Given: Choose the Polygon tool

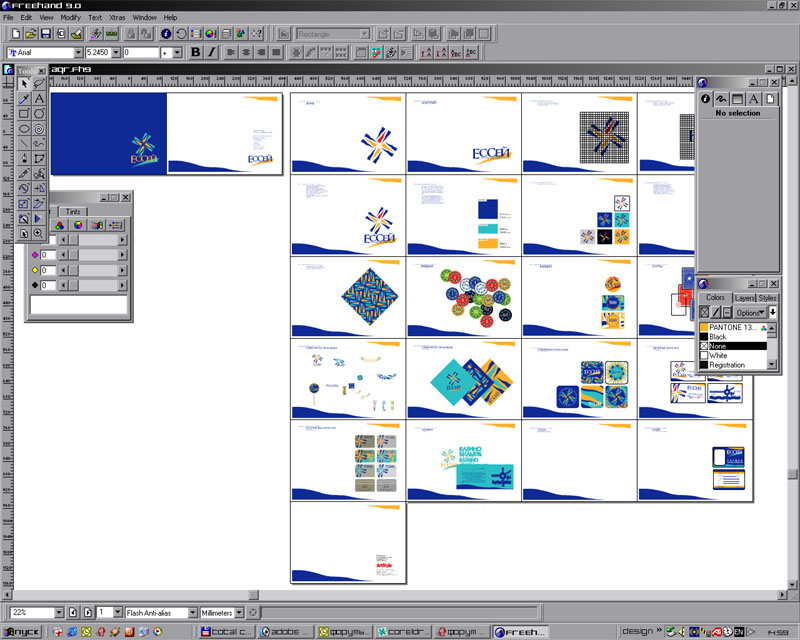Looking at the screenshot, I should [x=39, y=113].
